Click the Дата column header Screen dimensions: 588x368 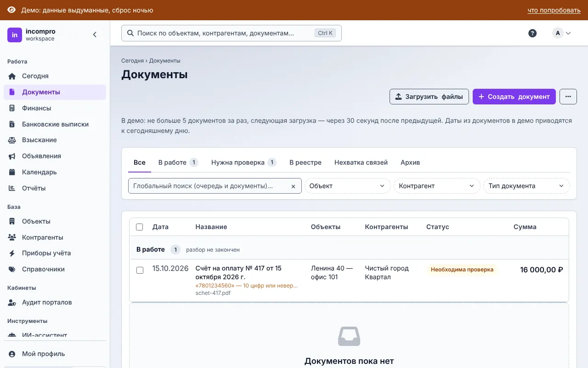pos(160,227)
